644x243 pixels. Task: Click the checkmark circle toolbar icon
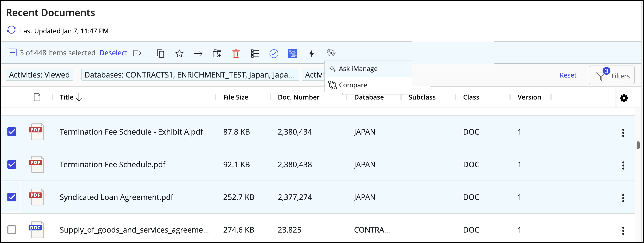pos(274,53)
